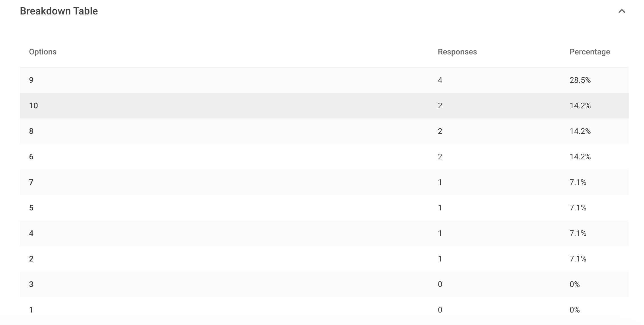This screenshot has width=644, height=325.
Task: Click the response count of 4
Action: click(440, 80)
